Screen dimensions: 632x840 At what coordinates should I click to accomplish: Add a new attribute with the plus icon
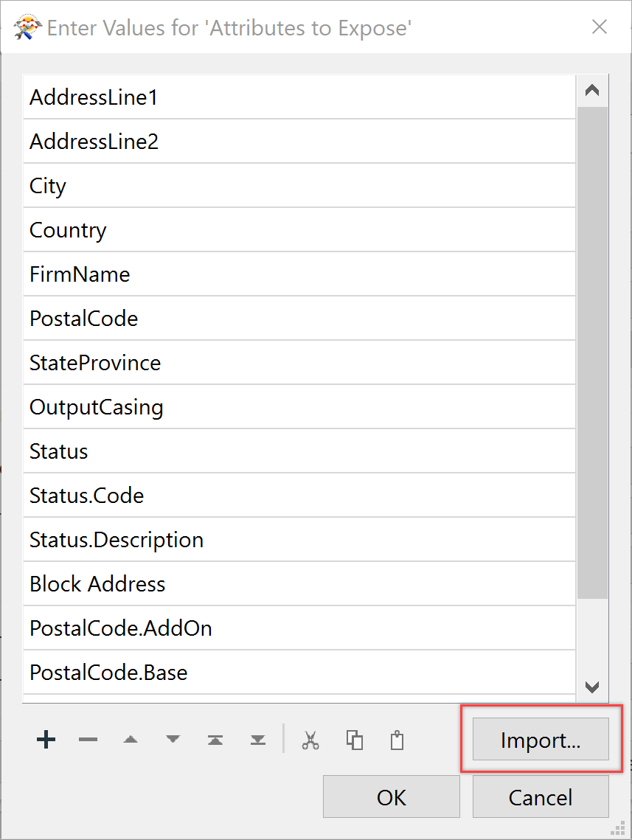46,739
